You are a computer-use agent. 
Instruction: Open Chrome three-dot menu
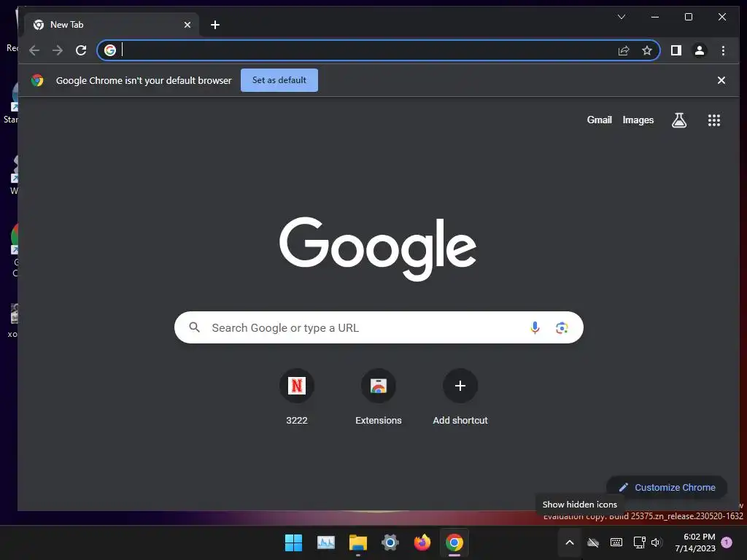tap(723, 50)
